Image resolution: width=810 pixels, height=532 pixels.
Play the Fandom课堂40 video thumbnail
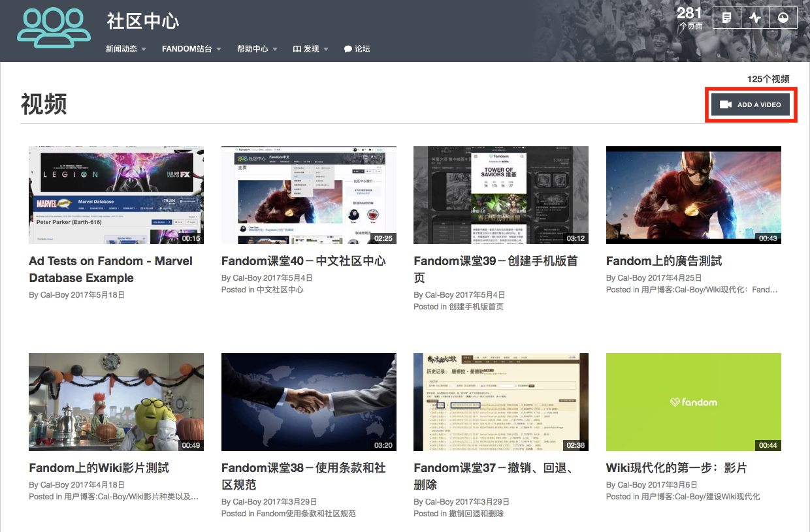pos(309,195)
